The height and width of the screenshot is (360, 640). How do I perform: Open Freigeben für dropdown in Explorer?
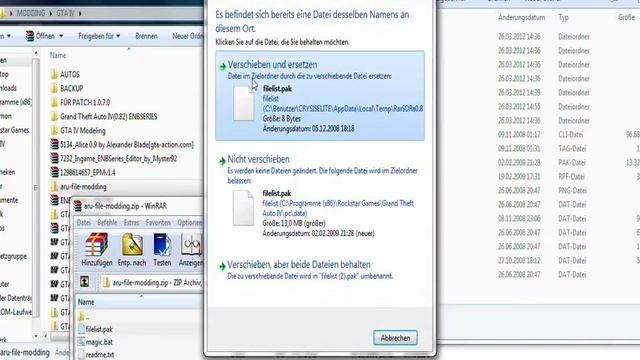point(99,36)
